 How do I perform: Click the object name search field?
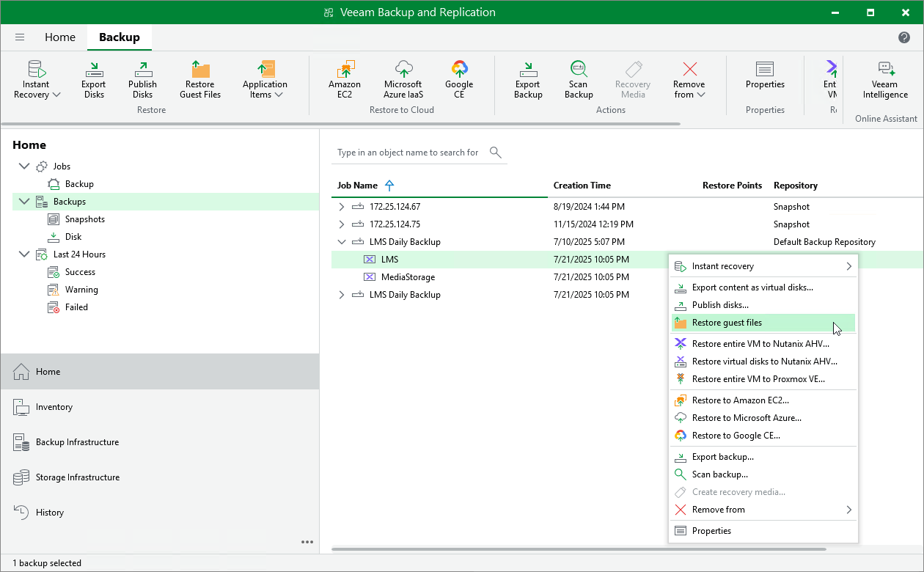point(408,153)
